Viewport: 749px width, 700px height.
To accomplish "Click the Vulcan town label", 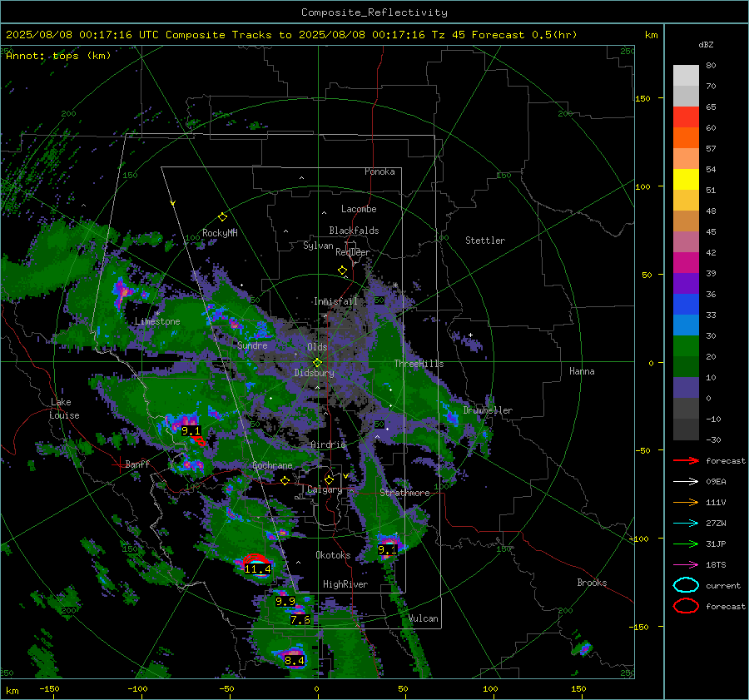I will tap(424, 618).
